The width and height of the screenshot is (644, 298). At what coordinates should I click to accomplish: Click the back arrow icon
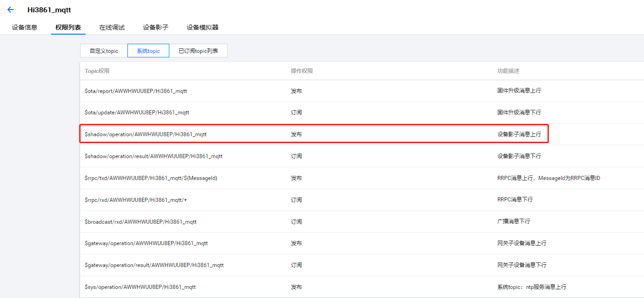pos(10,10)
